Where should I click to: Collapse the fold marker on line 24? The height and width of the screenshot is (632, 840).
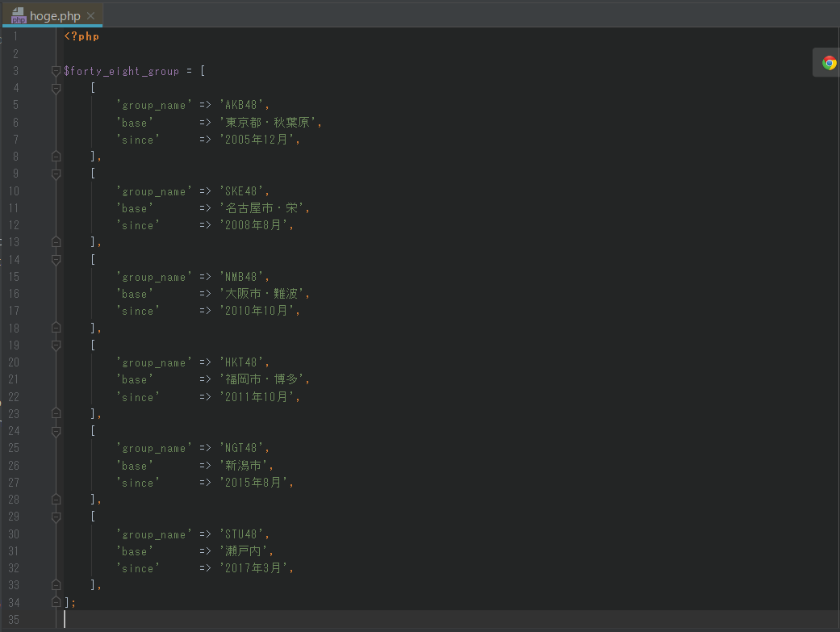tap(56, 431)
